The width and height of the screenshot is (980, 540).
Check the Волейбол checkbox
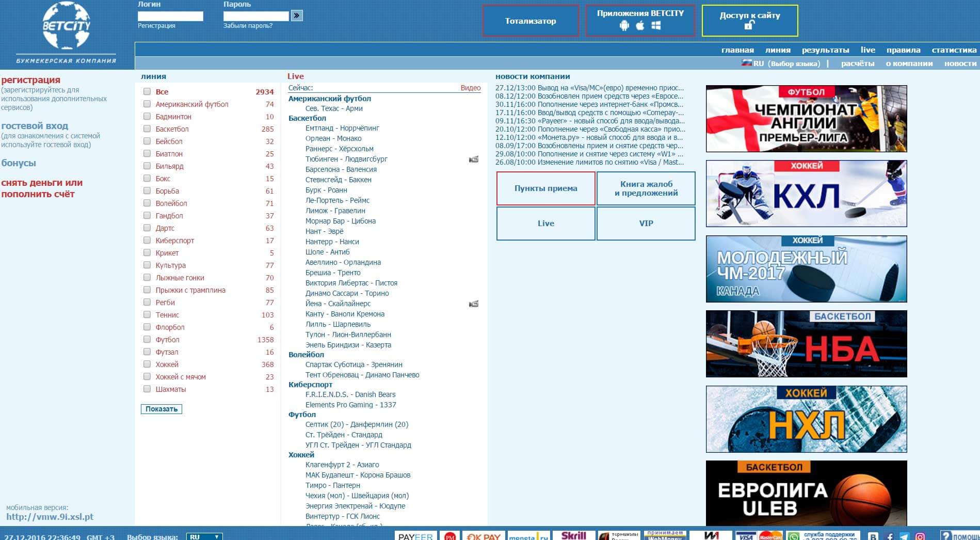point(147,203)
